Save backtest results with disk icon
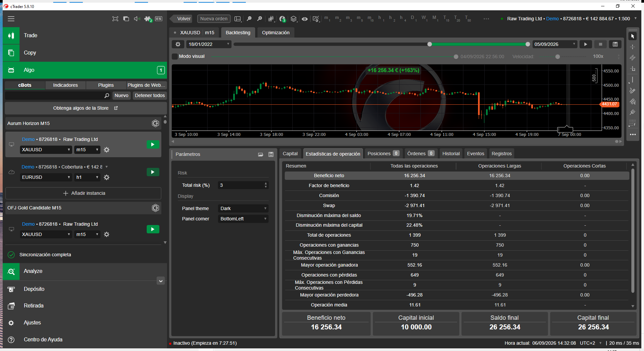Viewport: 644px width, 351px height. tap(615, 44)
